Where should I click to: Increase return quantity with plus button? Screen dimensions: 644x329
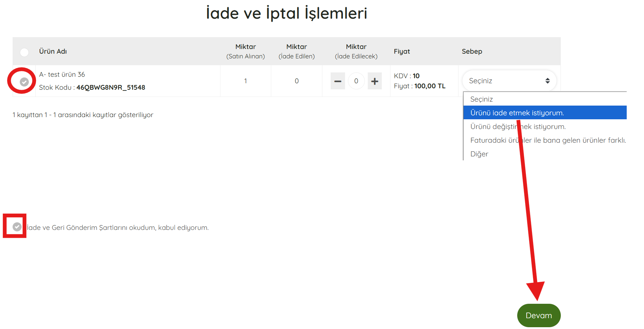[x=375, y=81]
